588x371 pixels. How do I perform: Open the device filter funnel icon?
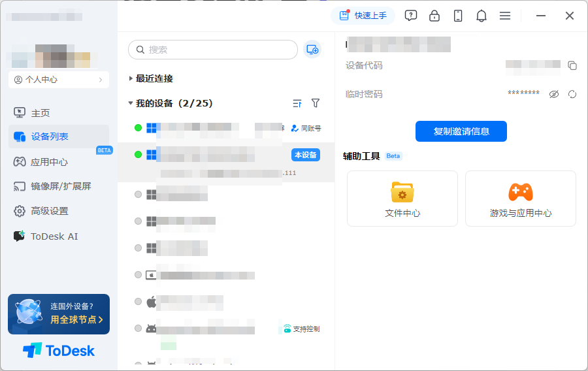tap(316, 103)
